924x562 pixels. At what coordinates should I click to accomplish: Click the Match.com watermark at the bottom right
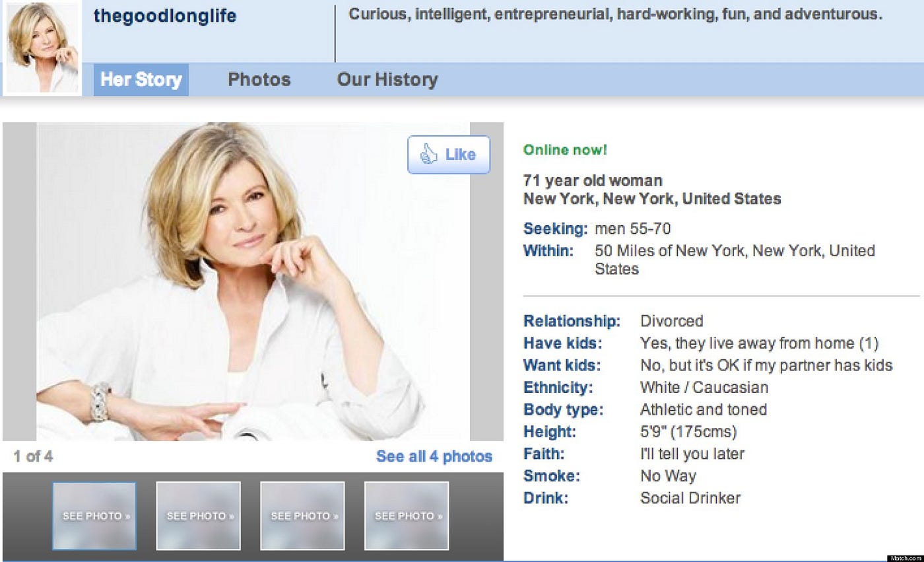coord(906,558)
